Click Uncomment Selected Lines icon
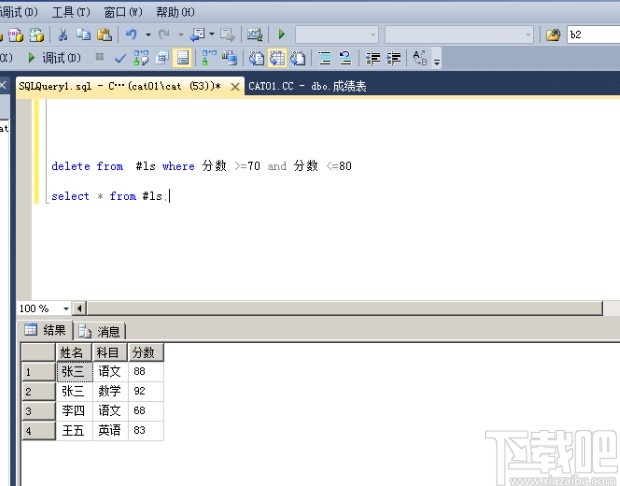The image size is (620, 486). coord(346,58)
